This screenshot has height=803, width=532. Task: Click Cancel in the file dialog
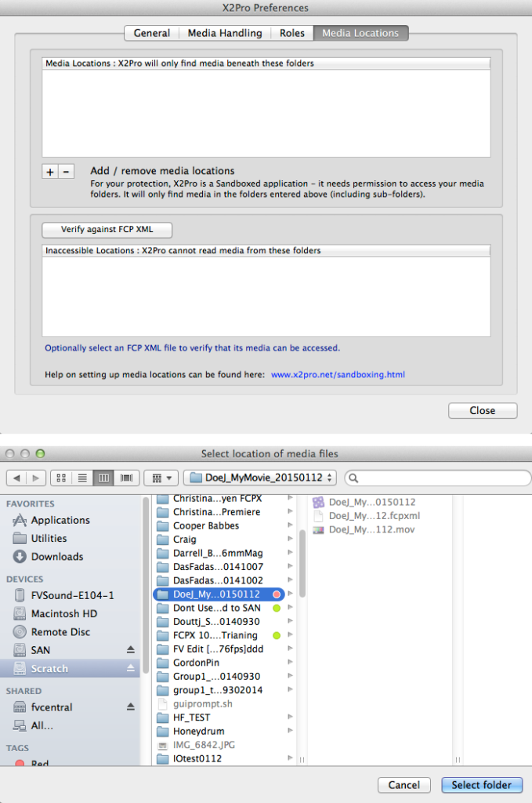[404, 785]
